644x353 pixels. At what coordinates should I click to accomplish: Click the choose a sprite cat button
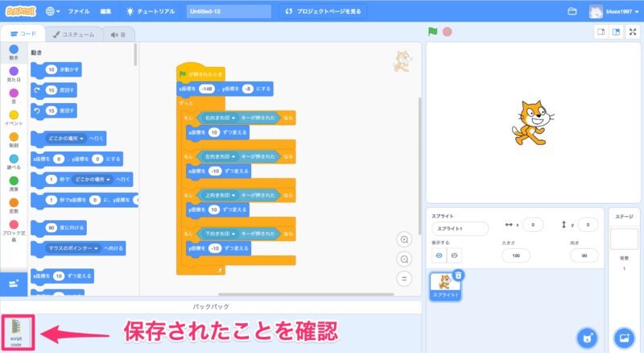[x=588, y=337]
